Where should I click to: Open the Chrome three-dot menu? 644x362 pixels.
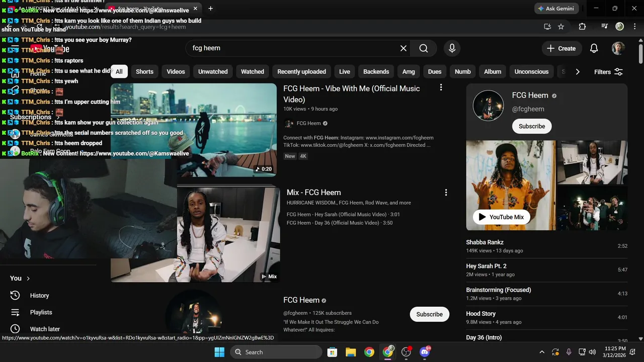[x=634, y=27]
